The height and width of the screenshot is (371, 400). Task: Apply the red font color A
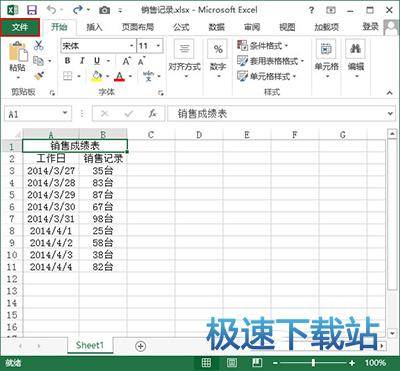(119, 77)
